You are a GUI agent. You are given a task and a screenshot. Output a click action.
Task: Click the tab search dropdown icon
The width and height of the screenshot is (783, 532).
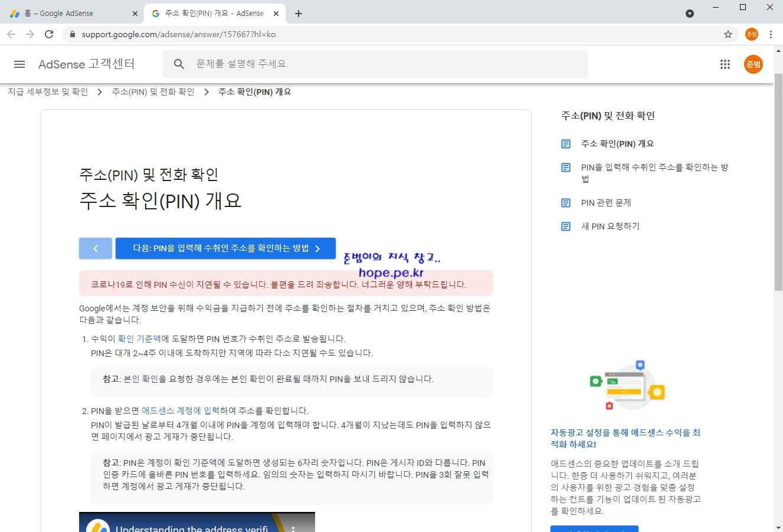pos(690,13)
